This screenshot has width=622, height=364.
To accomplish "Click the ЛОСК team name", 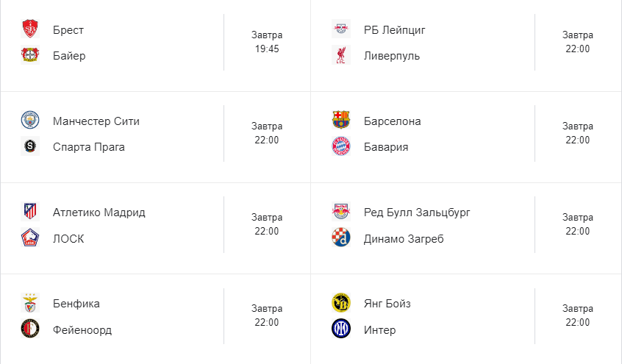I will (x=68, y=238).
